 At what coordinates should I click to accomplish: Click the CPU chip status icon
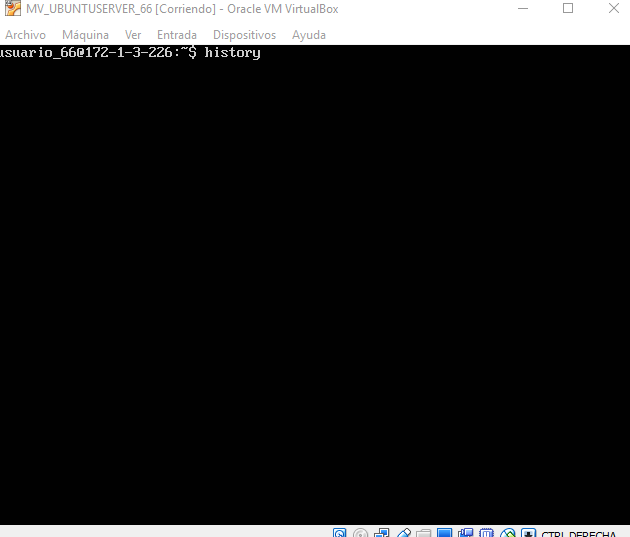[x=487, y=533]
